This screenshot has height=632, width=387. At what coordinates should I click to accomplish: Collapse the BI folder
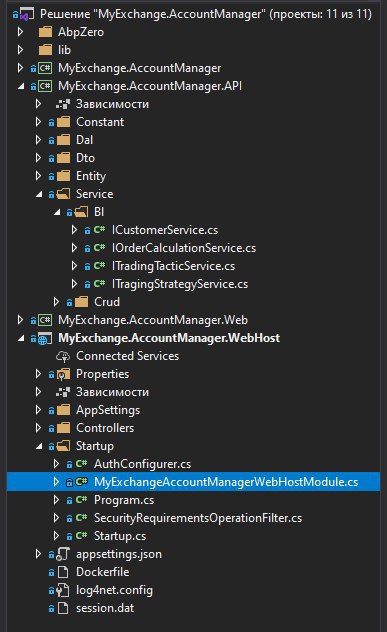point(57,212)
